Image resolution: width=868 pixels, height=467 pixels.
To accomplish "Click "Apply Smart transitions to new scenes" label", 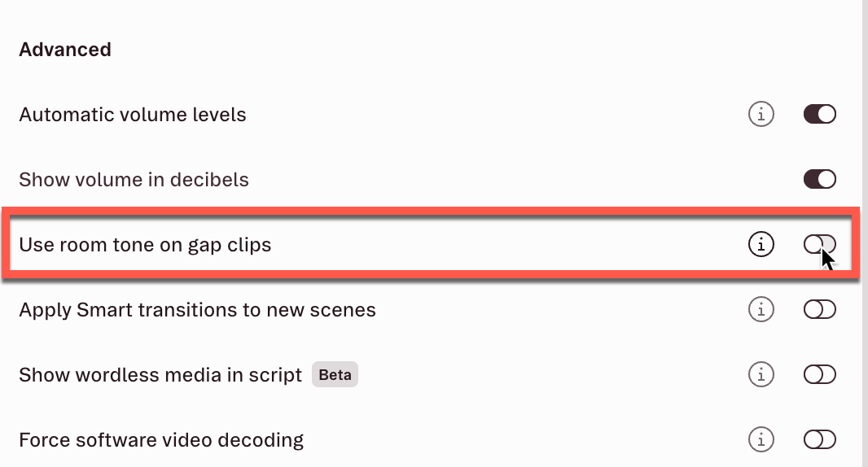I will 197,310.
